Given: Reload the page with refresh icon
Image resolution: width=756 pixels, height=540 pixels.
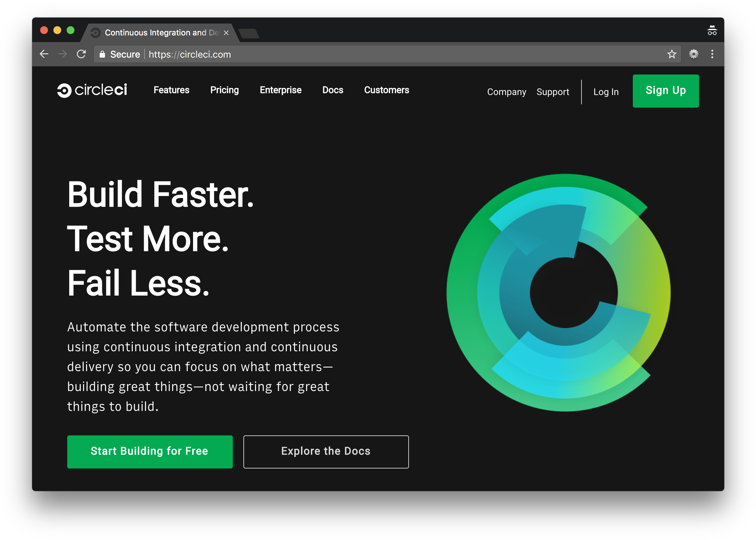Looking at the screenshot, I should [x=81, y=54].
